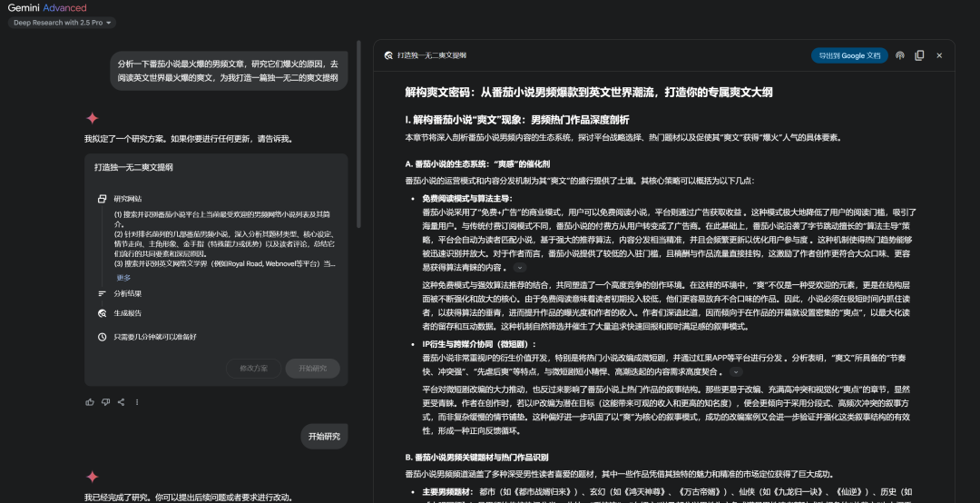Generate audio overview with broadcast icon

tap(900, 55)
